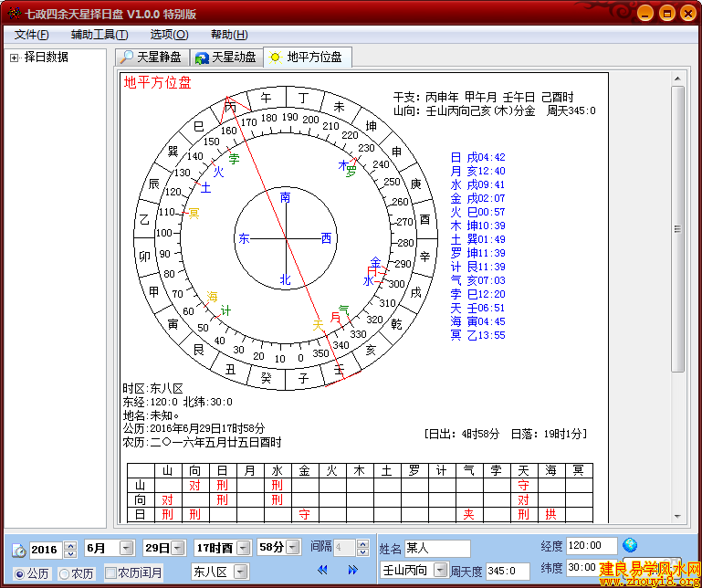Click the clock icon beside the year field
The image size is (702, 588).
pyautogui.click(x=19, y=550)
